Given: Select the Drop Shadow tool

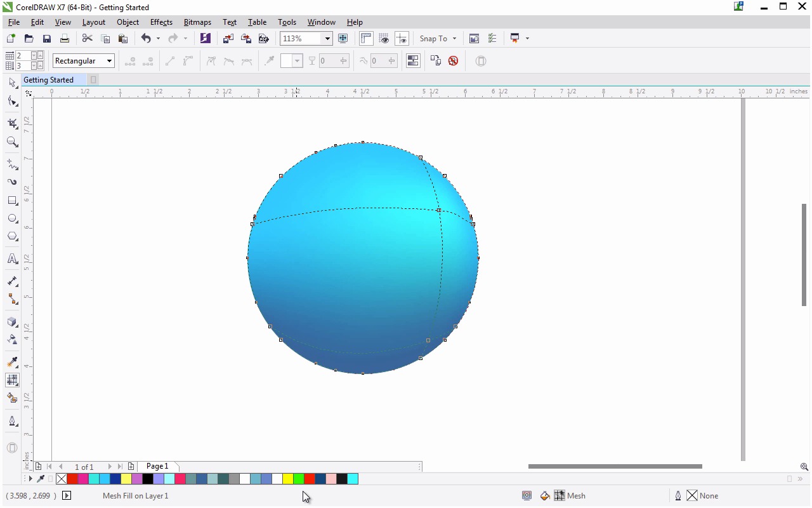Looking at the screenshot, I should (x=12, y=321).
